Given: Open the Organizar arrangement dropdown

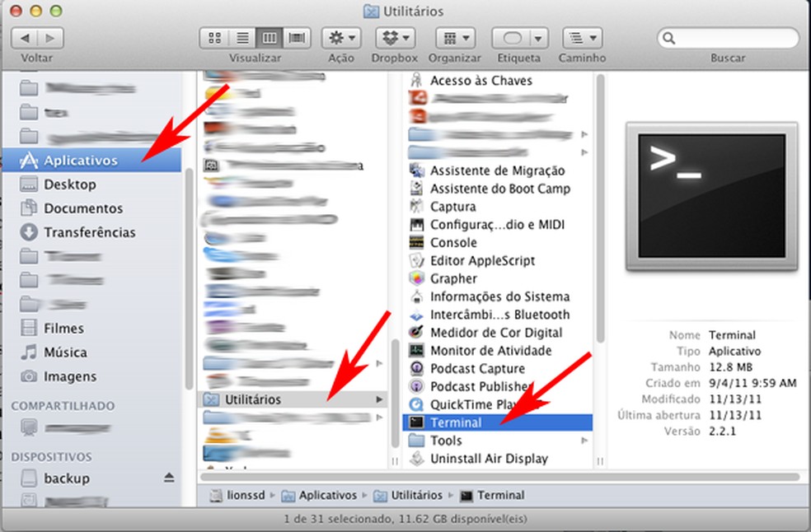Looking at the screenshot, I should [x=455, y=38].
